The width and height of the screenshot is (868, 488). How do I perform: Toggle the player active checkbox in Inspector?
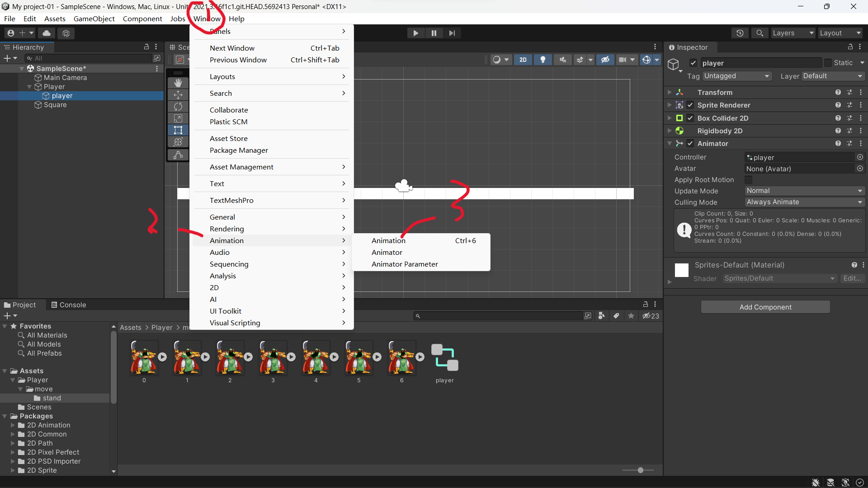(x=693, y=63)
